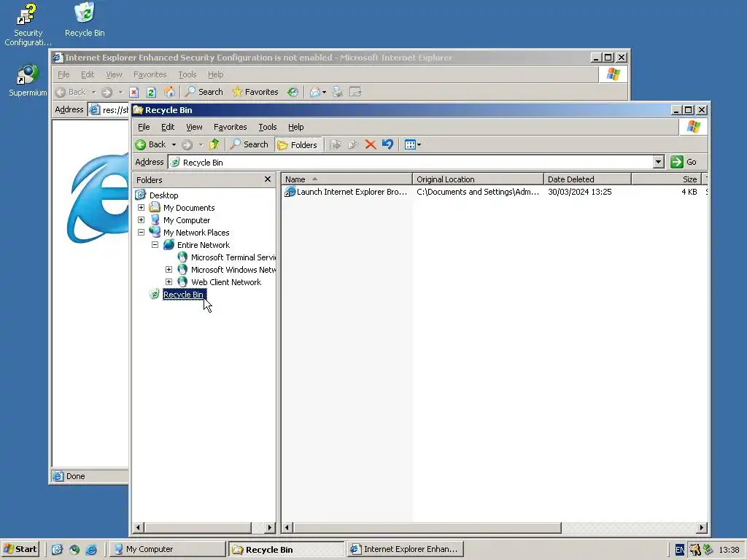Select Microsoft Terminal Services tree item
The image size is (747, 560).
point(233,257)
